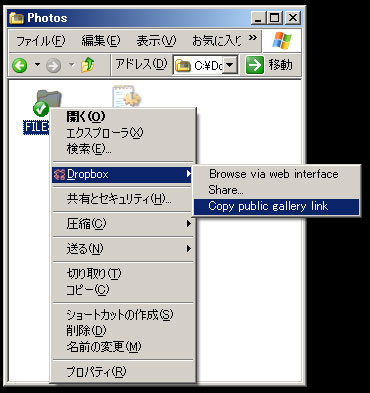This screenshot has height=393, width=370.
Task: Click the green 移動 Go button
Action: pos(270,64)
